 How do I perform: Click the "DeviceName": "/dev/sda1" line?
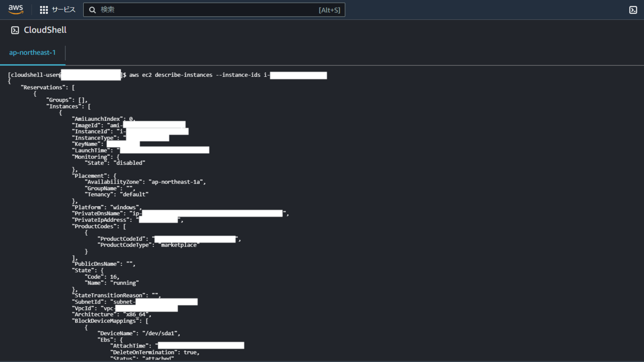click(139, 334)
